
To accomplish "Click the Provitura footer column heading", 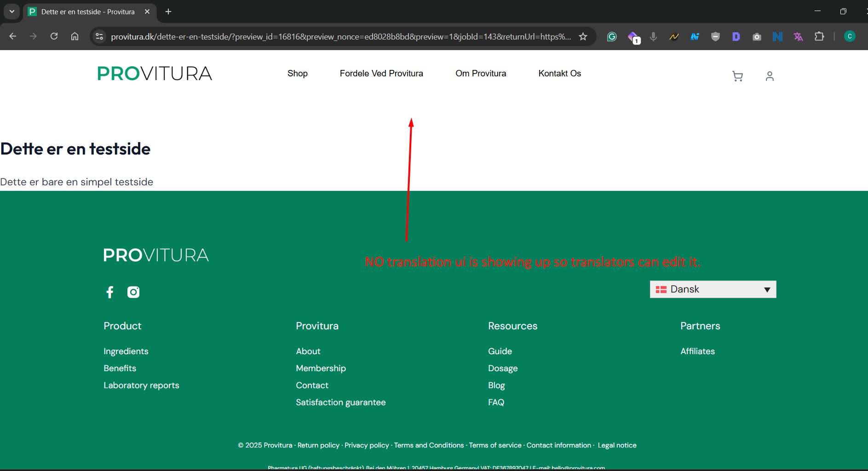I will click(317, 326).
